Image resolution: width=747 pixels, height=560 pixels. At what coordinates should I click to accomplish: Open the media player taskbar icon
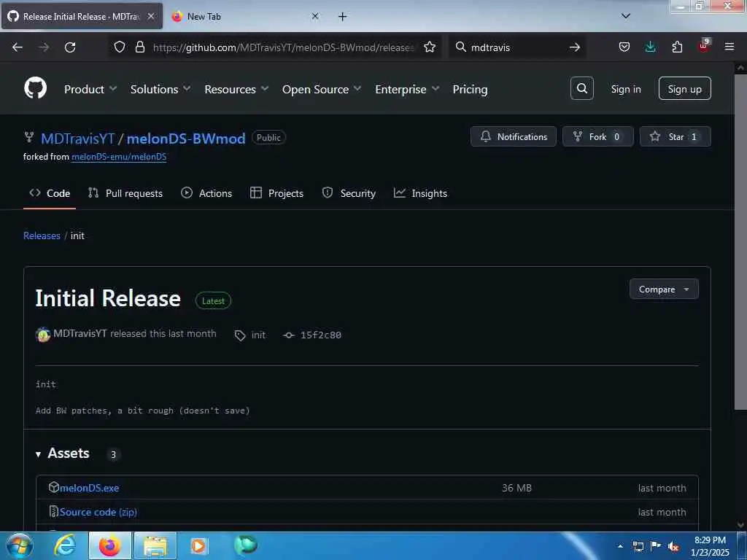pyautogui.click(x=199, y=545)
